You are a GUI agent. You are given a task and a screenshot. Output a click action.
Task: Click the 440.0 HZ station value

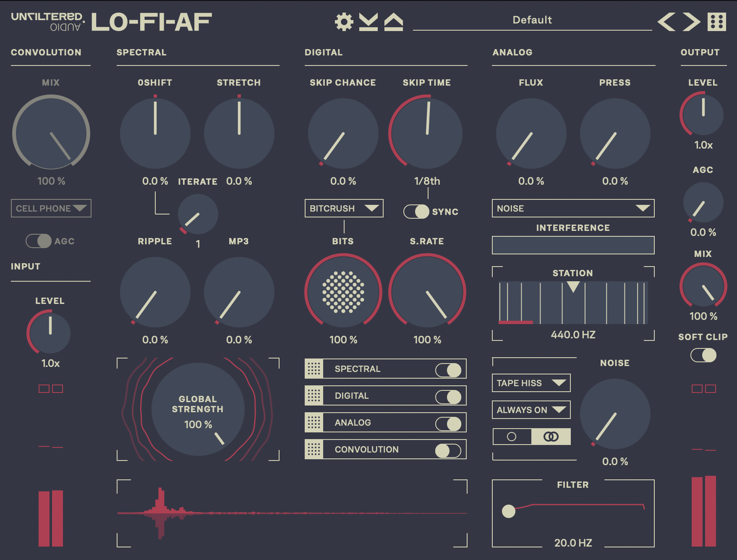[573, 335]
